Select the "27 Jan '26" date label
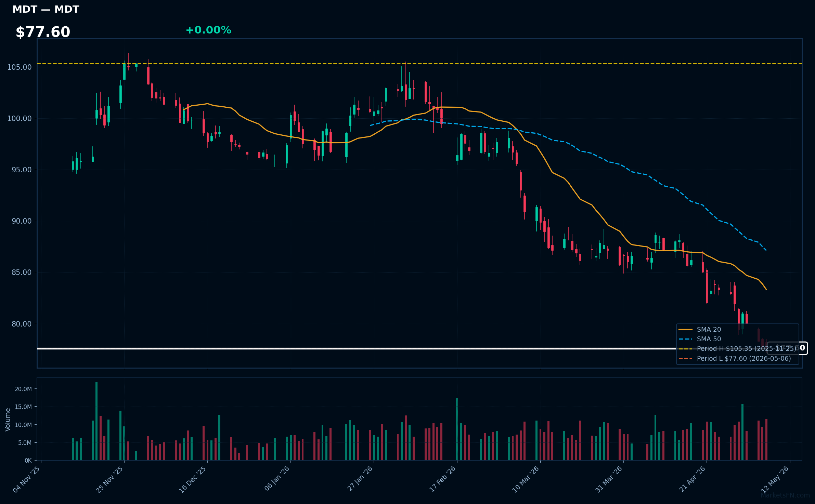The image size is (815, 504). coord(360,479)
